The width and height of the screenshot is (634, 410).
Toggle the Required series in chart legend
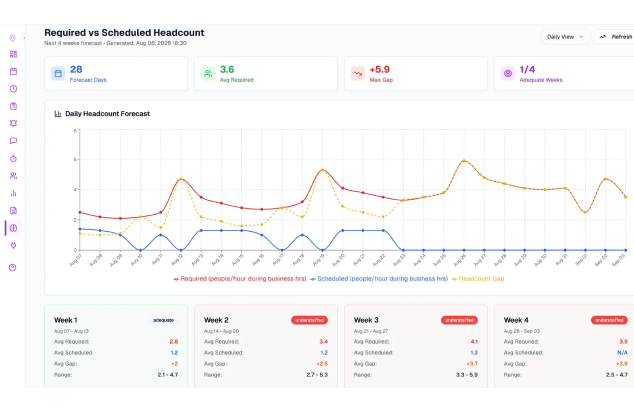click(x=239, y=279)
